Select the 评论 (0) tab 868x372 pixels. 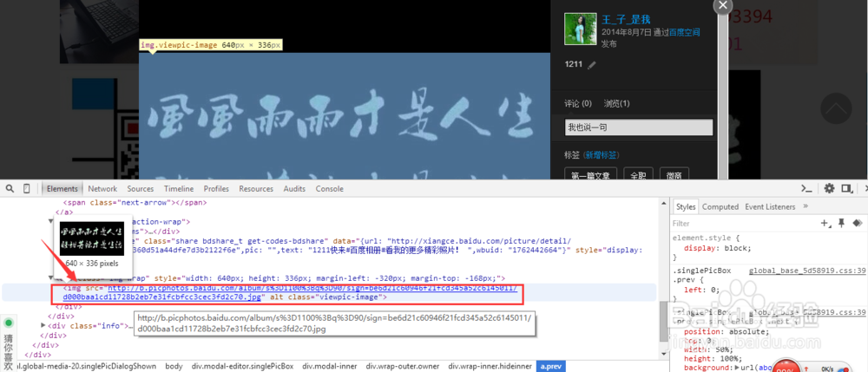(578, 103)
